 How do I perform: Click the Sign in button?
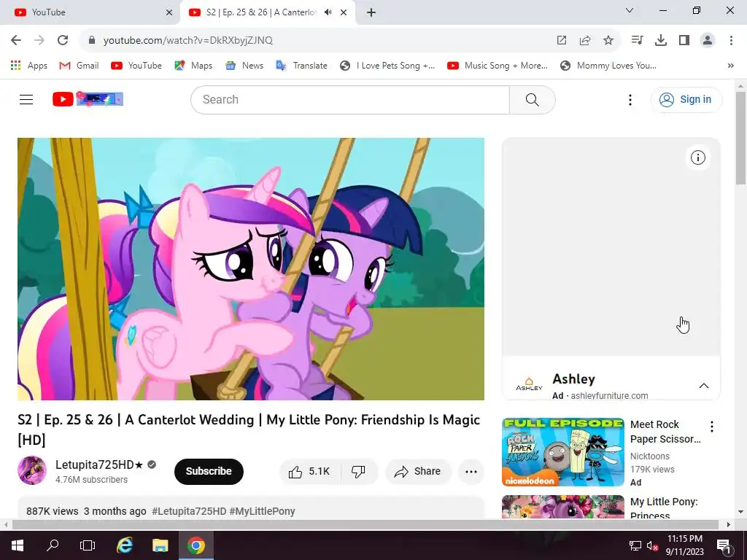pyautogui.click(x=686, y=99)
